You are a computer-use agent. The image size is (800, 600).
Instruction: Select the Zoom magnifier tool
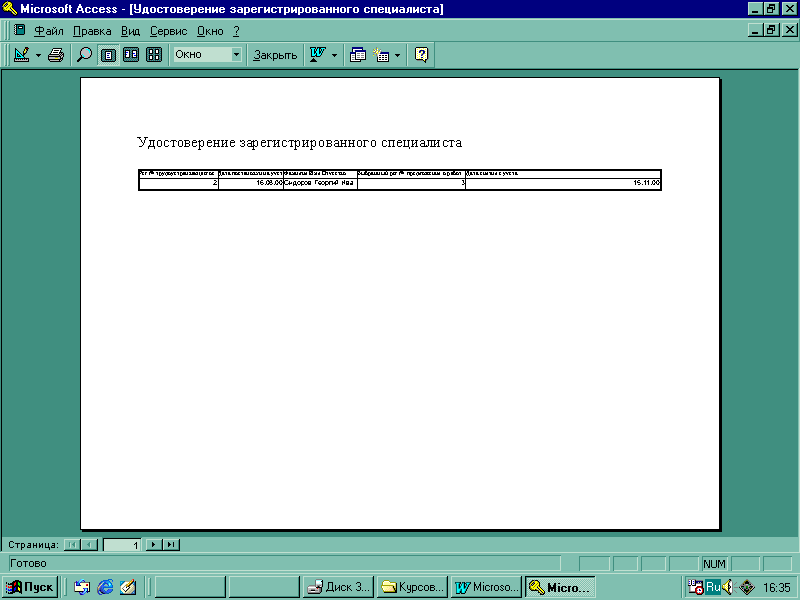[x=85, y=55]
